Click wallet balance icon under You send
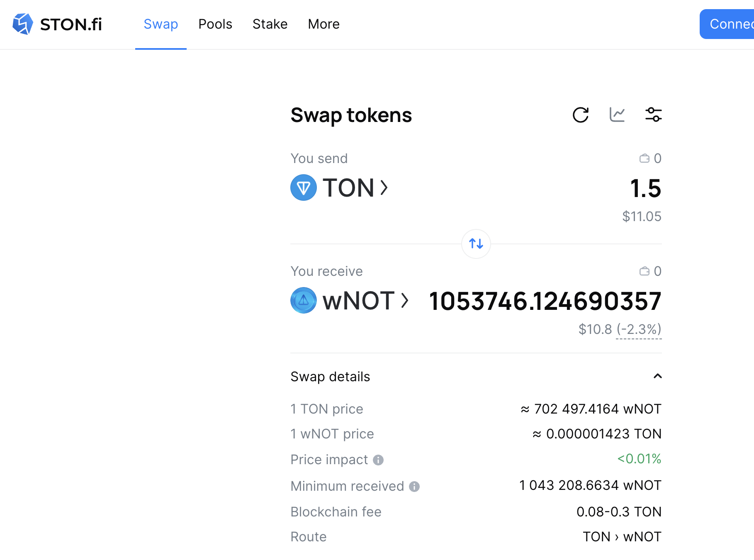This screenshot has width=754, height=560. coord(645,158)
